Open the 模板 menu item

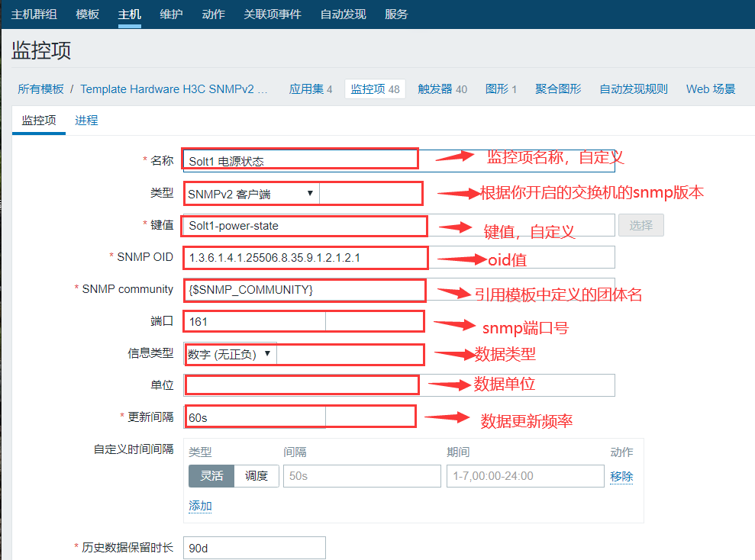click(87, 14)
